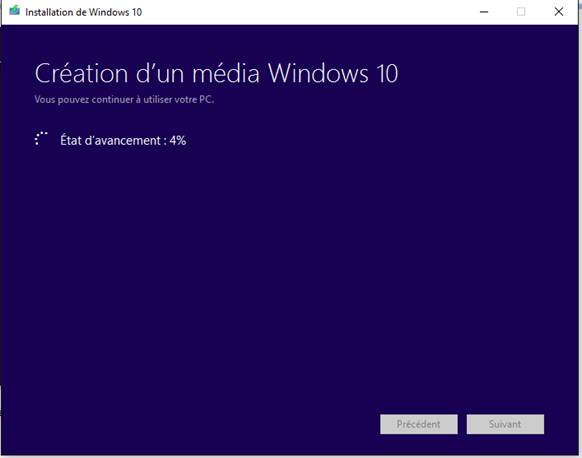Click the word Création in the heading
The image size is (582, 458).
coord(81,73)
